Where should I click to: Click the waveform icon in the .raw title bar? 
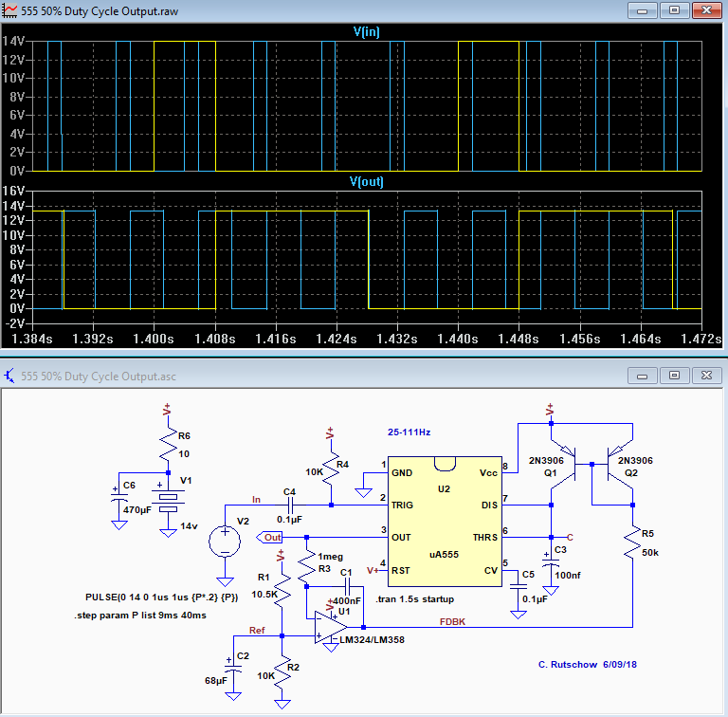point(9,10)
